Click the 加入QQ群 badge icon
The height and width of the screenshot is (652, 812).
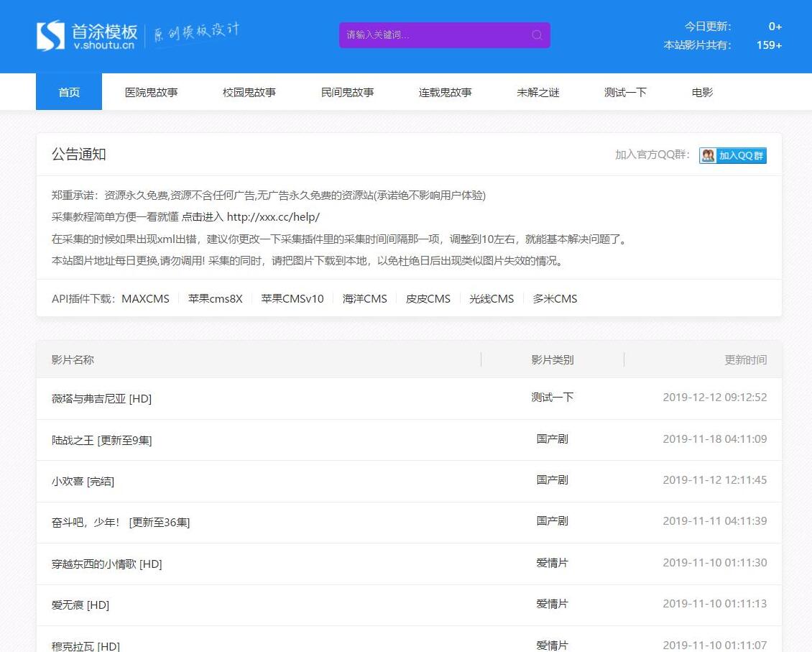pos(733,155)
